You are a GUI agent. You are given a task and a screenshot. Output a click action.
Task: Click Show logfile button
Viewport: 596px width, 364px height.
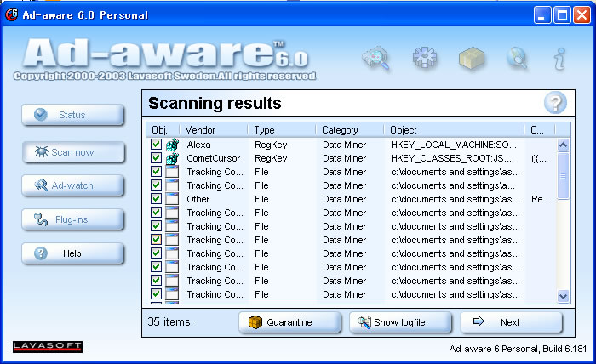400,322
